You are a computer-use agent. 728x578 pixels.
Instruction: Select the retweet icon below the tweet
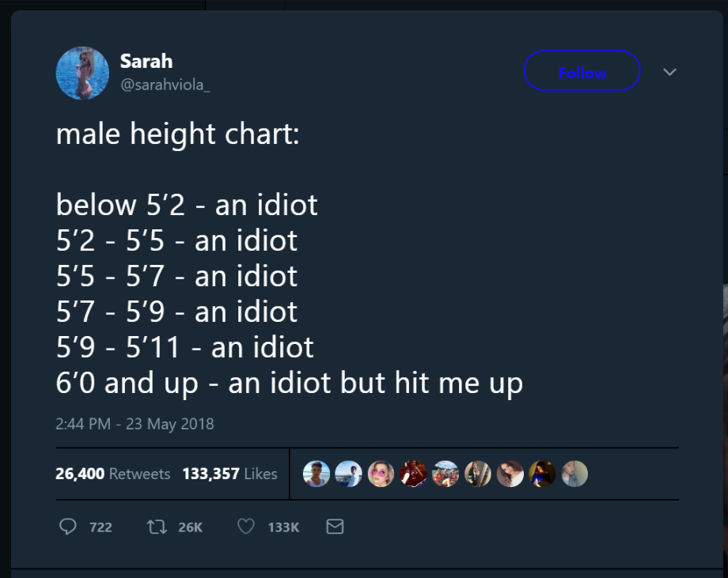156,526
